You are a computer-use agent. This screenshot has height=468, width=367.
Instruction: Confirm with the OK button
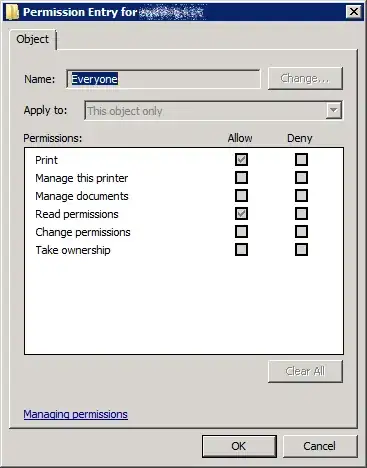coord(239,446)
